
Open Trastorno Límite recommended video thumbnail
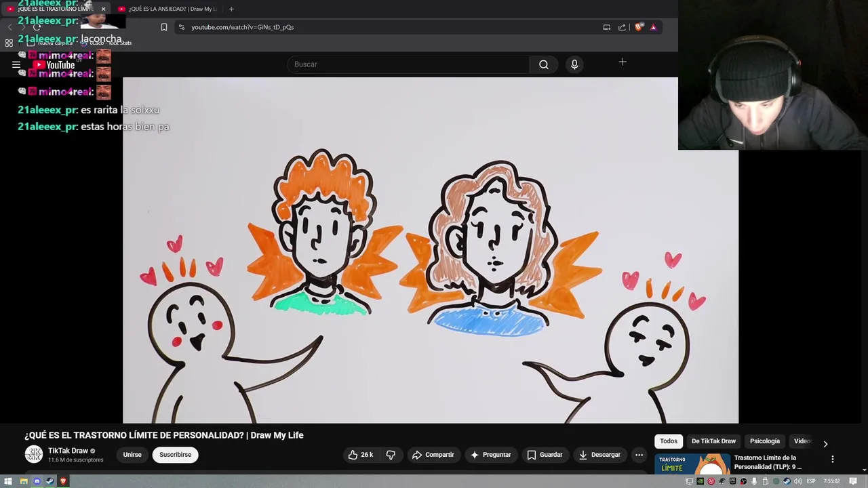point(692,465)
